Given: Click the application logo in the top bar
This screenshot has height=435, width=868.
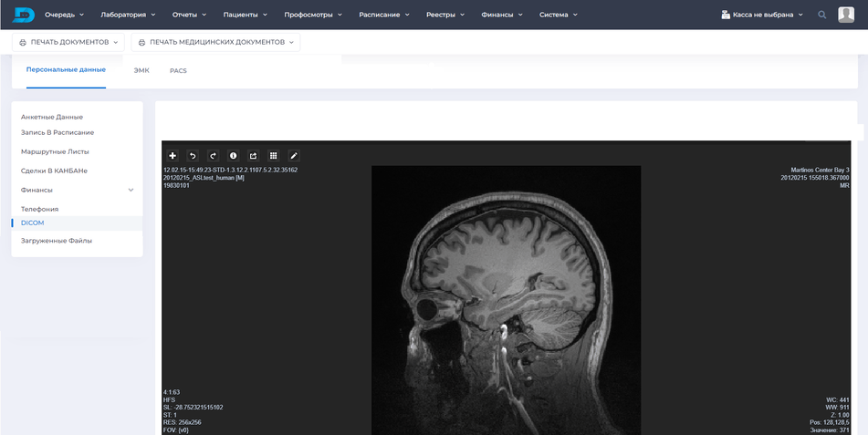Looking at the screenshot, I should coord(23,15).
